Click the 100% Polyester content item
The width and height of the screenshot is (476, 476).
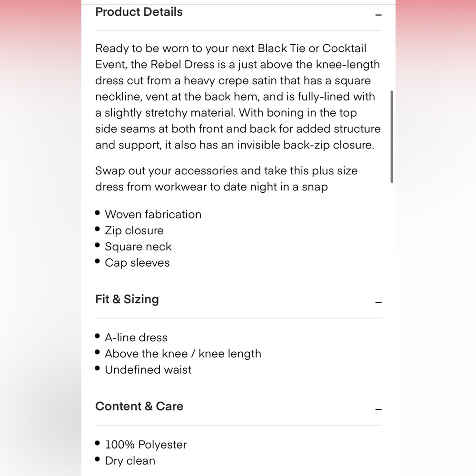pos(146,445)
